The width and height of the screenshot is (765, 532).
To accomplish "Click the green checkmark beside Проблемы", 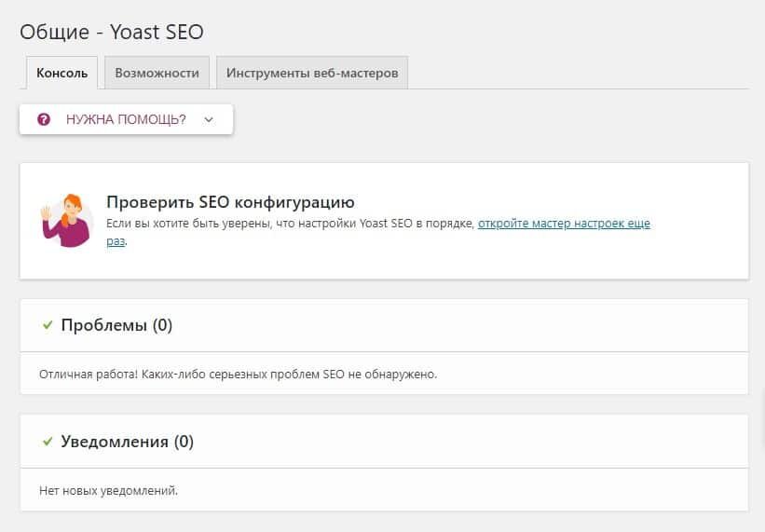I will 47,325.
